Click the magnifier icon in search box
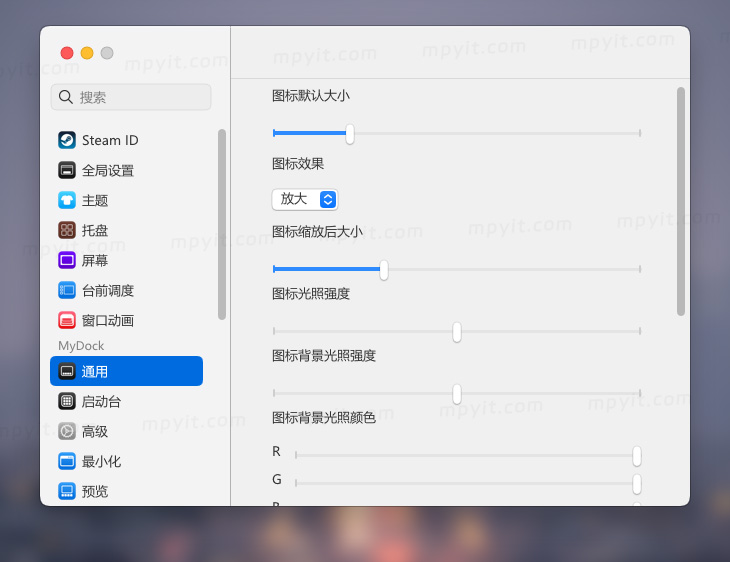The width and height of the screenshot is (730, 562). point(66,97)
